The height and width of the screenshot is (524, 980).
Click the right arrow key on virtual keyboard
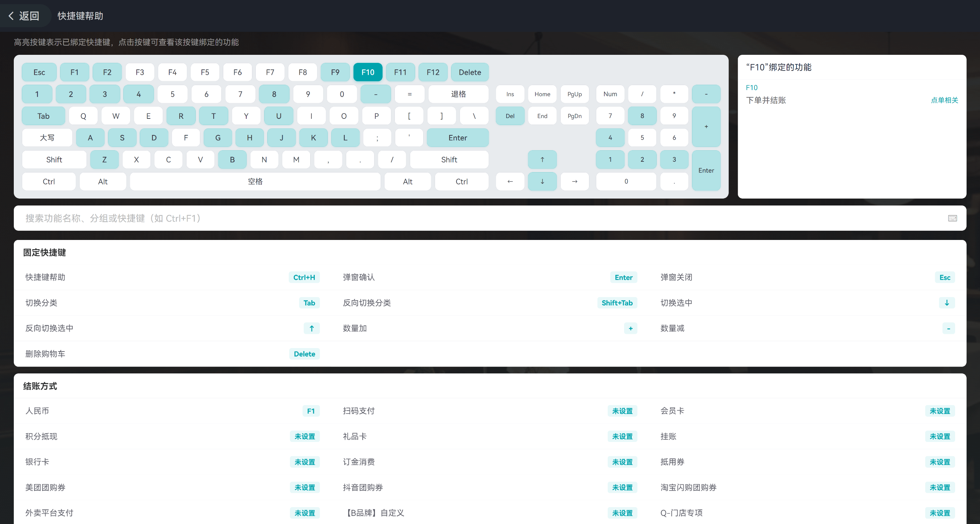pyautogui.click(x=574, y=181)
